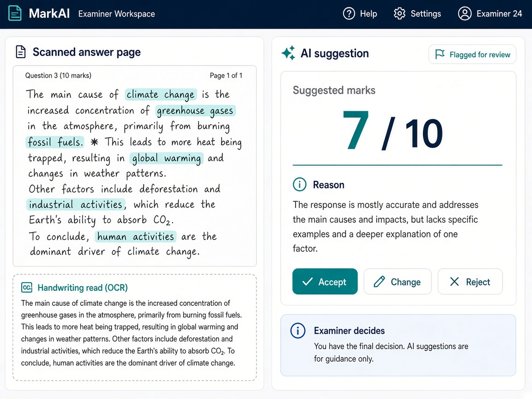Click the MarkAI document logo icon
This screenshot has height=399, width=532.
pos(15,13)
